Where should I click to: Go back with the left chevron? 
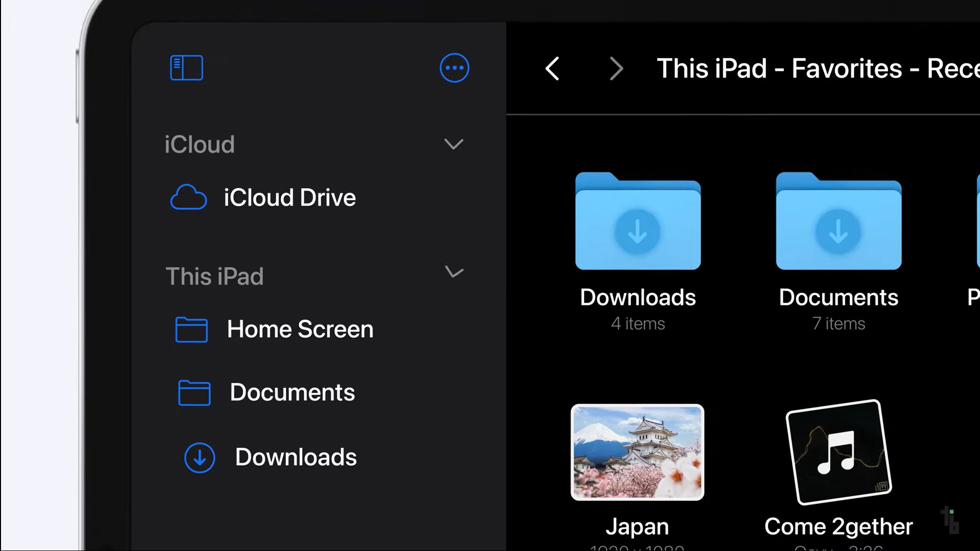(x=552, y=68)
